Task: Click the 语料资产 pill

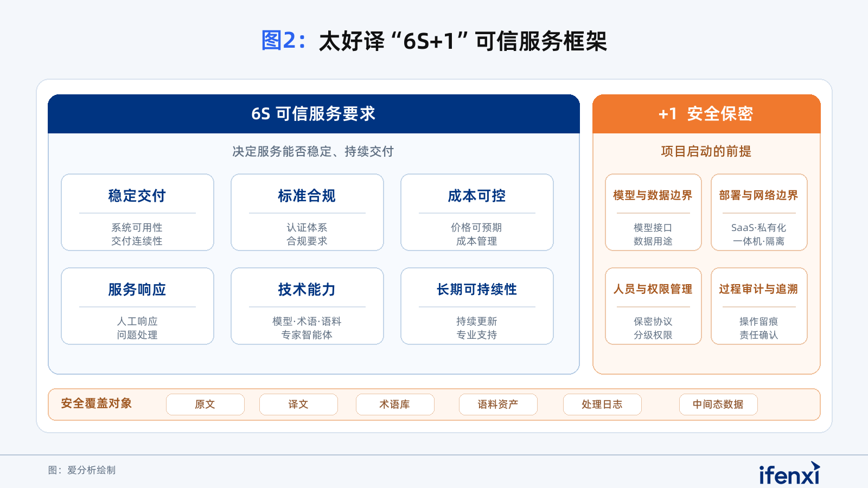Action: pos(498,404)
